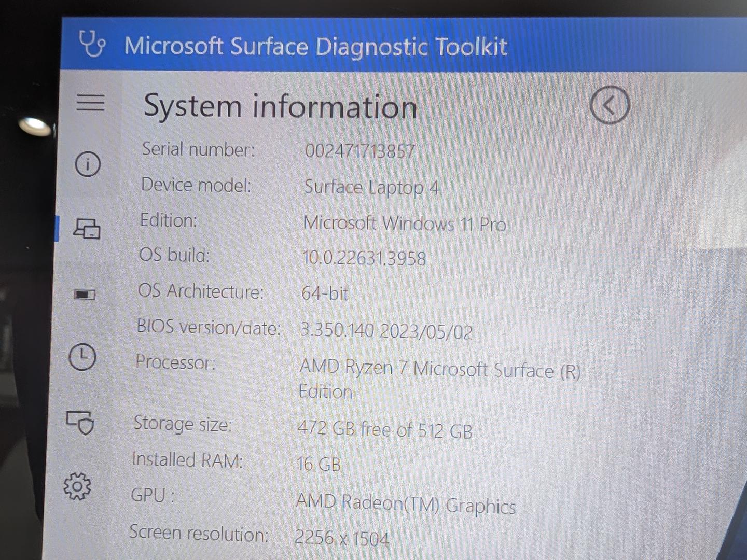Click the Surface Laptop 4 device model value

371,187
